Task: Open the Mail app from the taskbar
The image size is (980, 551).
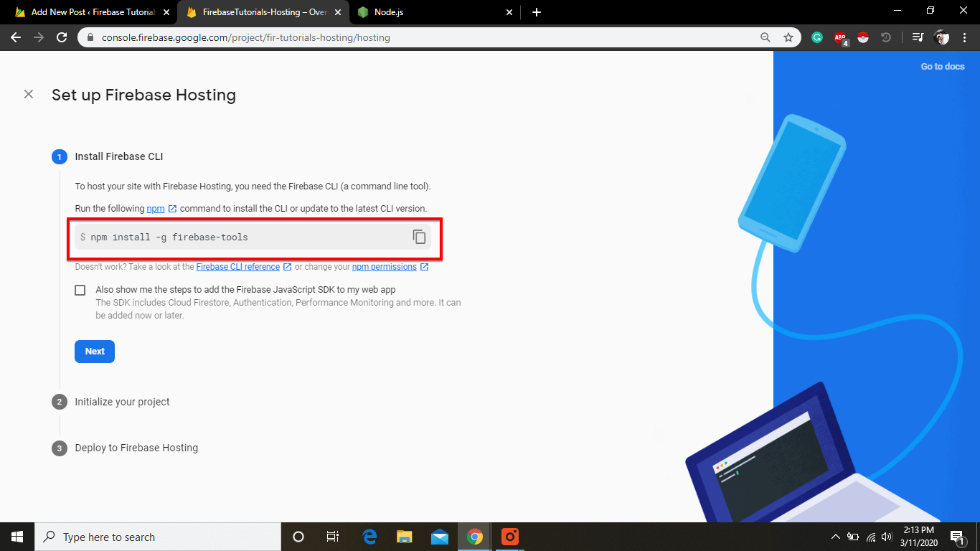Action: (x=440, y=537)
